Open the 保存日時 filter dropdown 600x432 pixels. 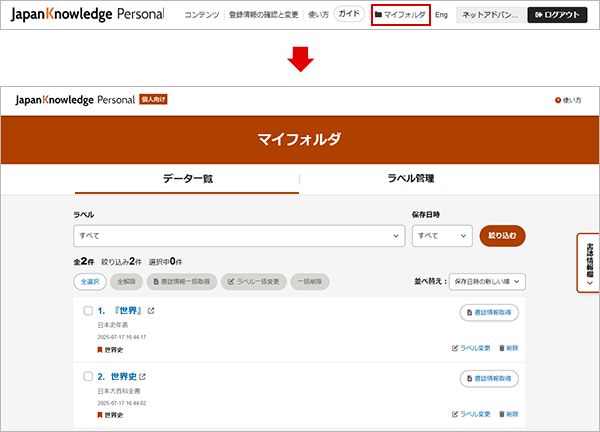[442, 236]
